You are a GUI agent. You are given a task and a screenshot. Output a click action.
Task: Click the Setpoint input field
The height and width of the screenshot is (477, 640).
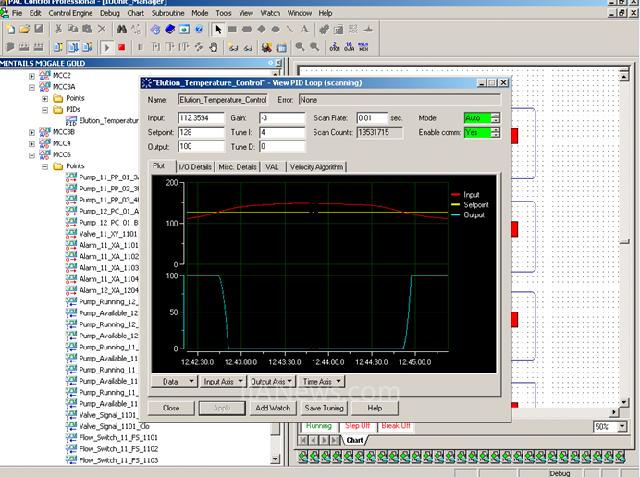201,132
